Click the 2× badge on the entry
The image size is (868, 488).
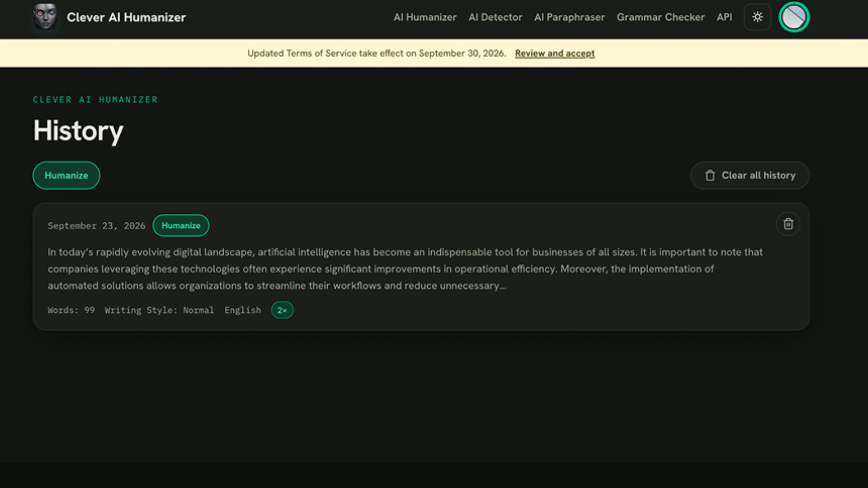click(x=282, y=310)
